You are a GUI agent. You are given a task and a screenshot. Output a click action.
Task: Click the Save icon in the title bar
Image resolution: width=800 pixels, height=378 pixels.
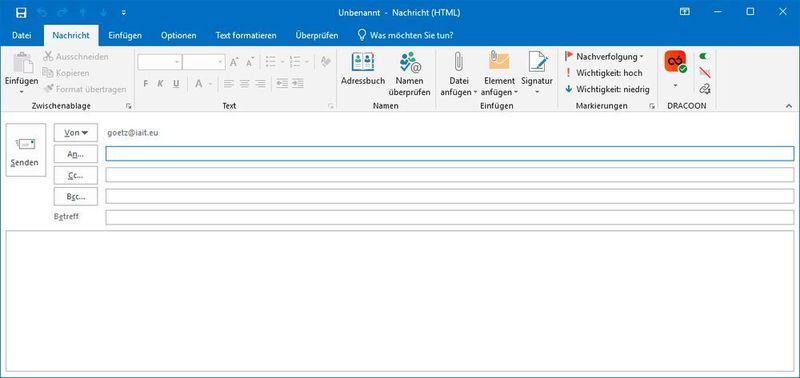21,12
